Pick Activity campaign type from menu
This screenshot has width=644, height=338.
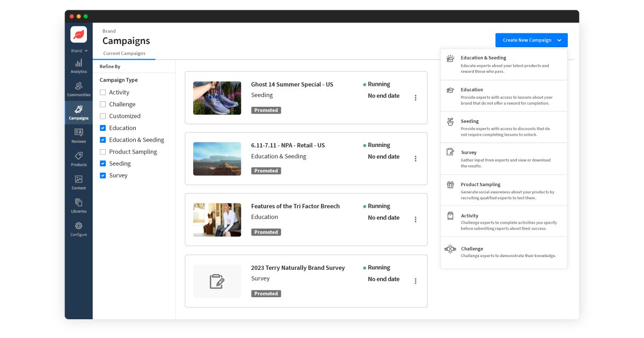click(x=503, y=222)
